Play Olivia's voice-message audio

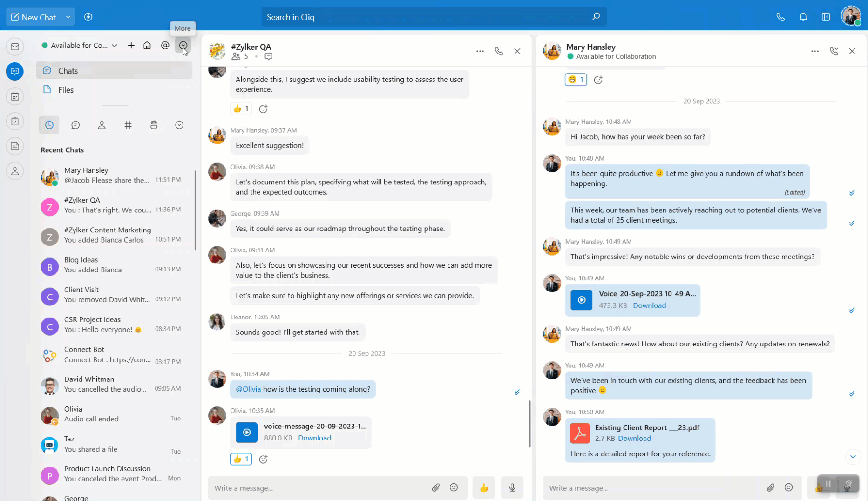coord(247,432)
